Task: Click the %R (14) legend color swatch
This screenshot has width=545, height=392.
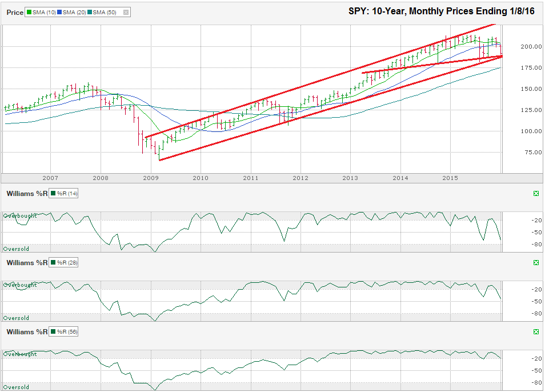Action: [x=53, y=194]
